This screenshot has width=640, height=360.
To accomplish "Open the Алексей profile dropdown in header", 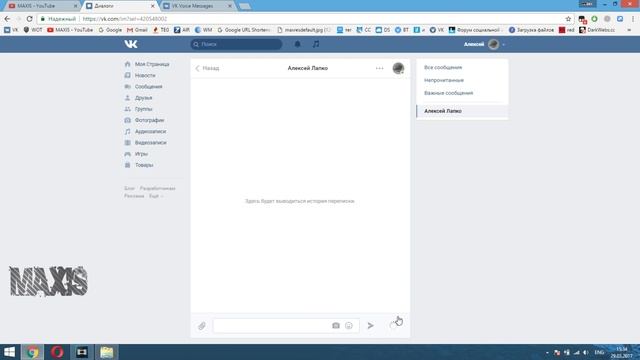I will pos(484,44).
